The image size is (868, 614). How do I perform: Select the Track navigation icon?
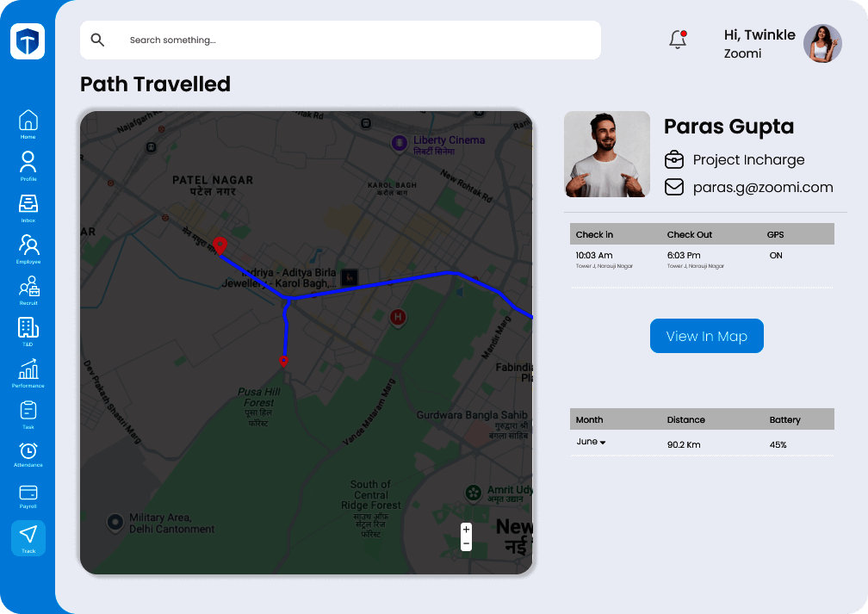(28, 535)
